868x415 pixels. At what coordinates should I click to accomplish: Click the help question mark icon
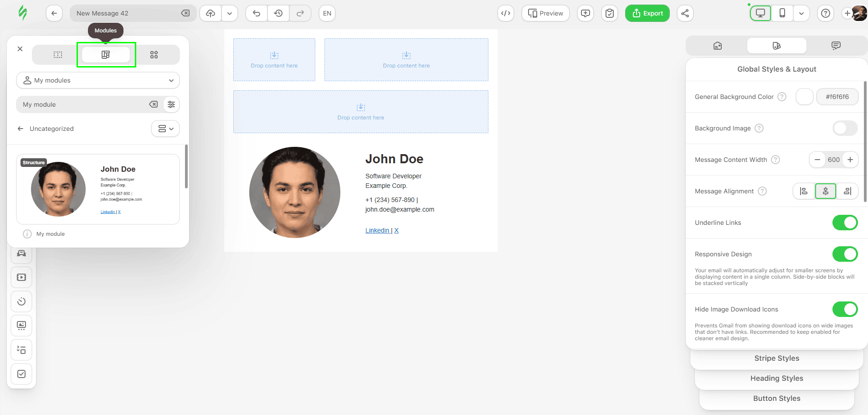click(825, 13)
